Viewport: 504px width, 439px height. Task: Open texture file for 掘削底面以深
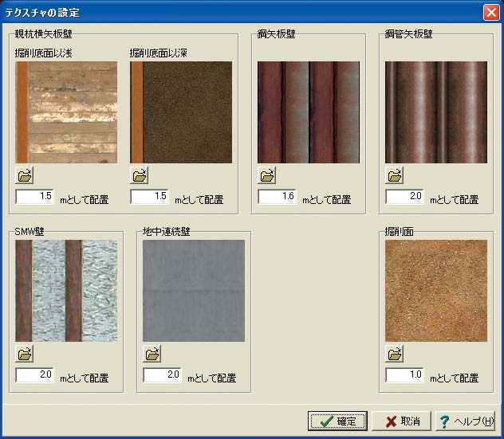140,175
